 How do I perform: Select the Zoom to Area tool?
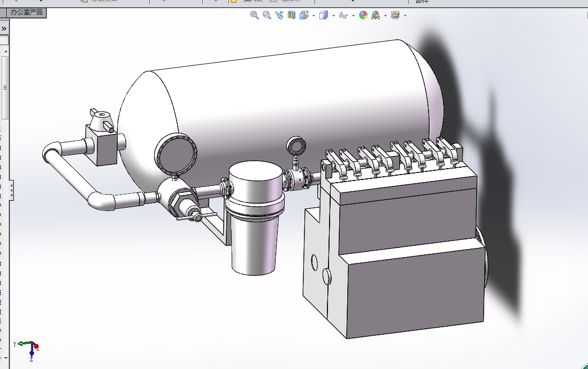[267, 16]
